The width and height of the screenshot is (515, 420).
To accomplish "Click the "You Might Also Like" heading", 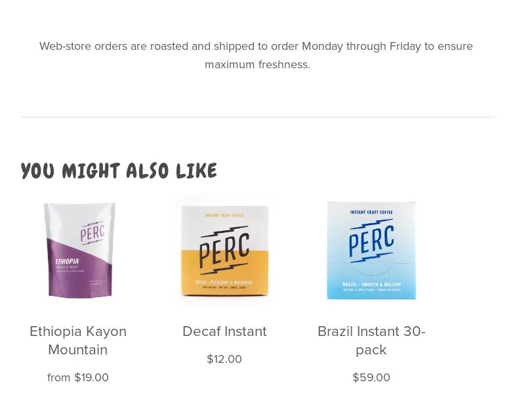I will [x=119, y=171].
